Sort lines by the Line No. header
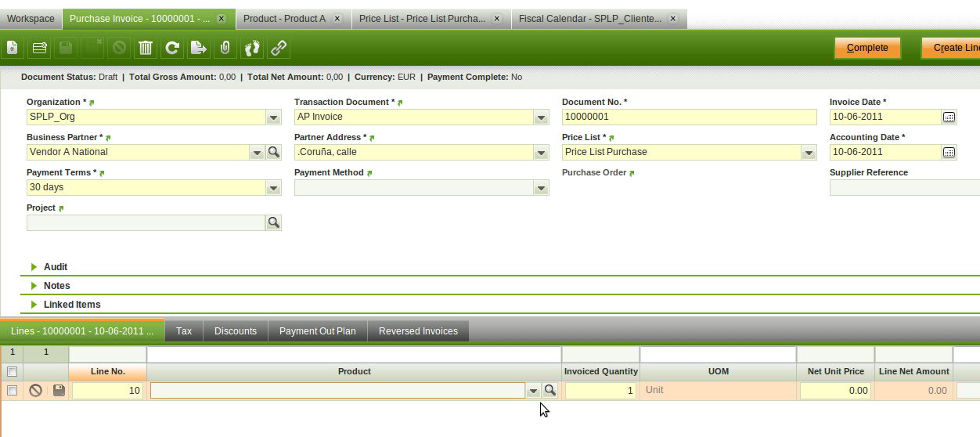This screenshot has width=980, height=437. tap(108, 371)
